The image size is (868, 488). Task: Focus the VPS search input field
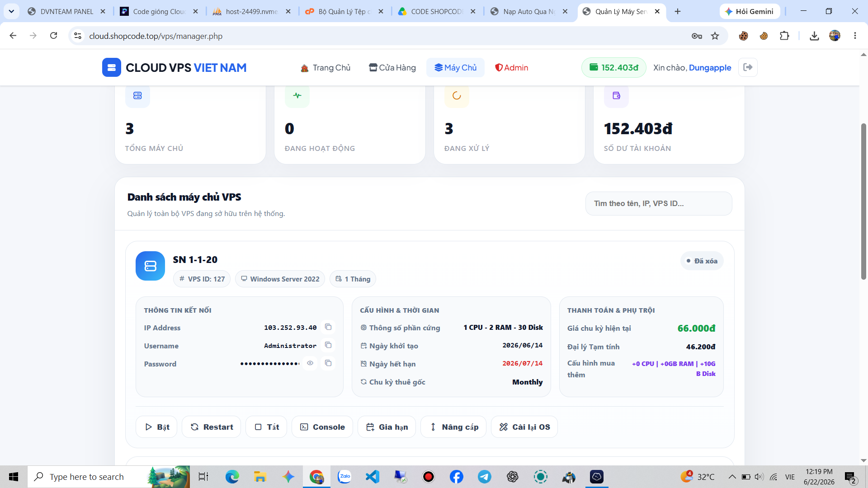(x=658, y=203)
